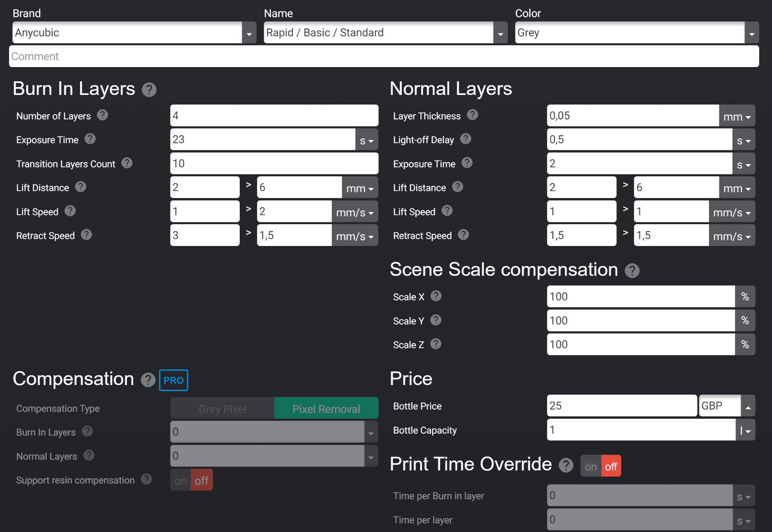
Task: Open help for Burn In Layers heading
Action: (x=149, y=90)
